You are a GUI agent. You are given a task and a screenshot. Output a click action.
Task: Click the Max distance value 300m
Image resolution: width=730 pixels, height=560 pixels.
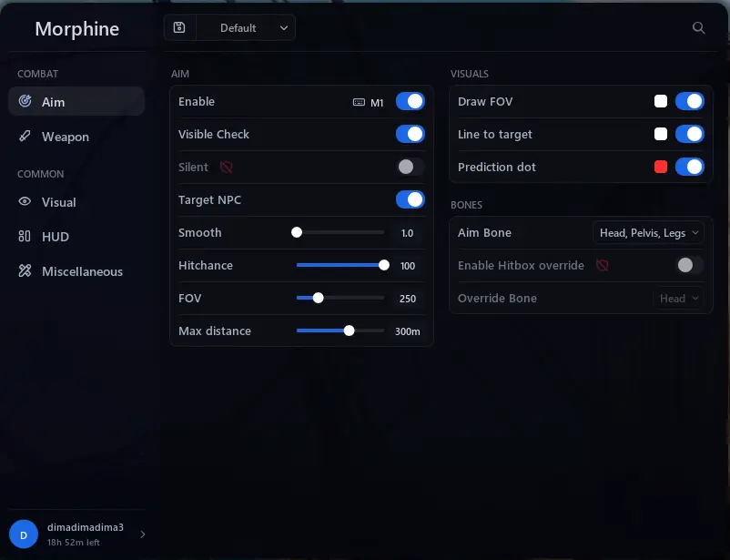pyautogui.click(x=408, y=331)
